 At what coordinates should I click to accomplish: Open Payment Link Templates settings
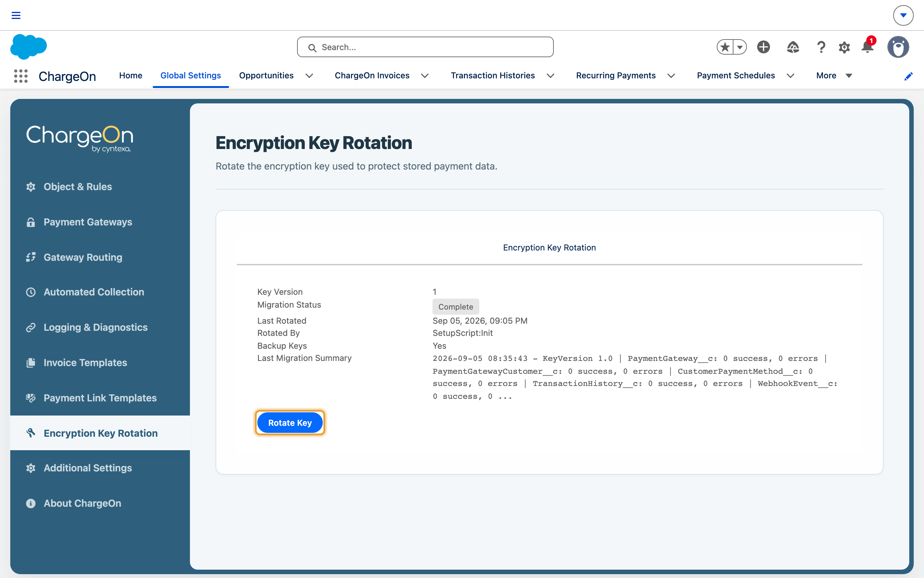(x=100, y=398)
